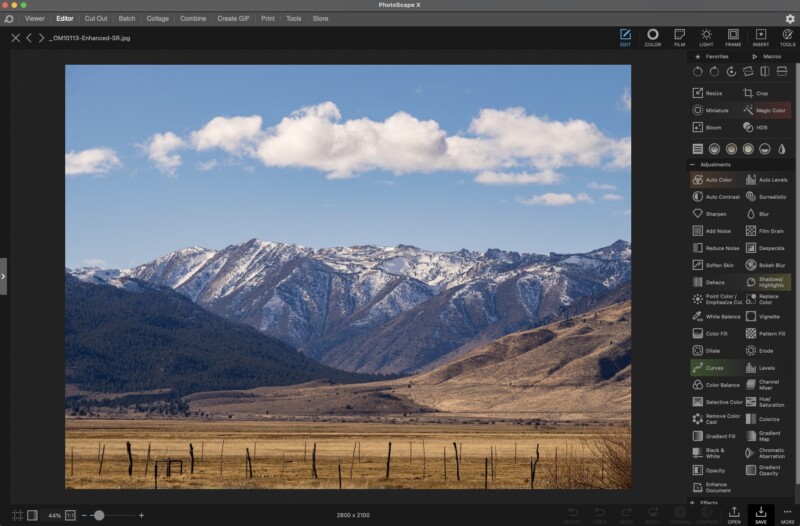Click the Save button
The height and width of the screenshot is (526, 800).
coord(761,515)
